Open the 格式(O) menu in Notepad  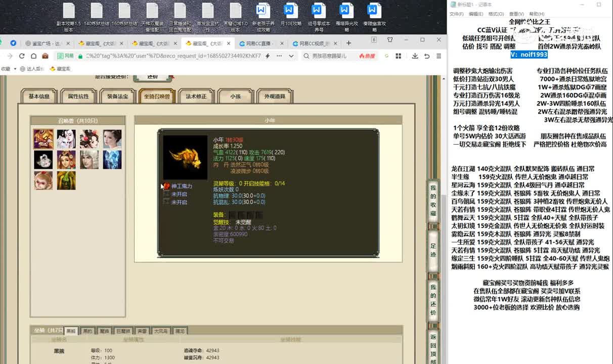[x=496, y=14]
